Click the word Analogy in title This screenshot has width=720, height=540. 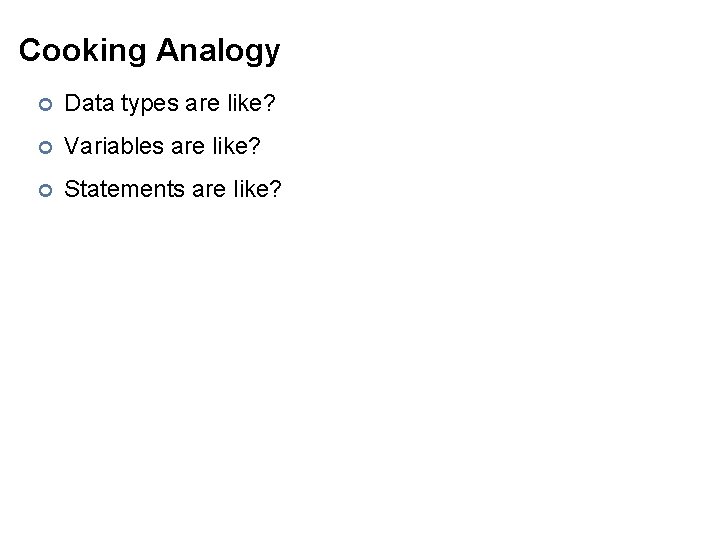pos(218,50)
